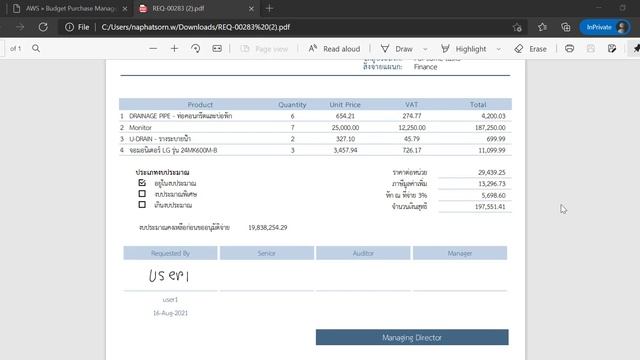Click the Total column header
Viewport: 640px width, 360px height.
point(478,105)
